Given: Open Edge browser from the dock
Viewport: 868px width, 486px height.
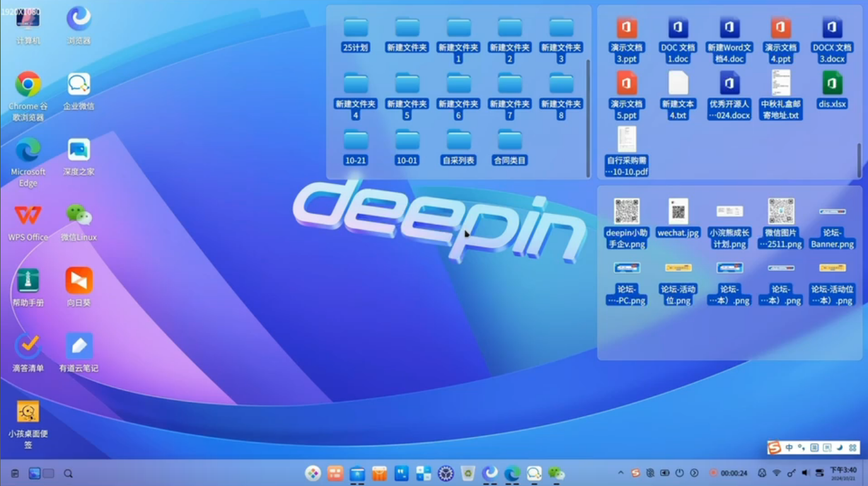Looking at the screenshot, I should 512,473.
